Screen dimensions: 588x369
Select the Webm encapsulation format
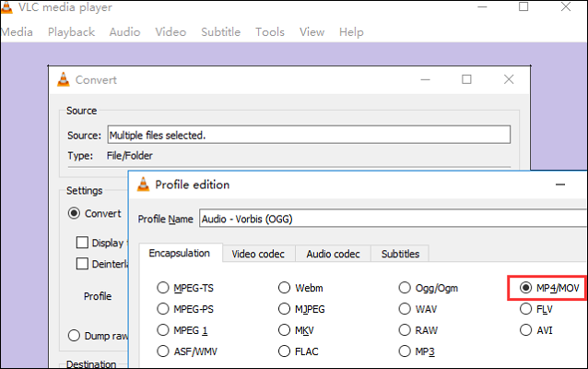click(285, 287)
